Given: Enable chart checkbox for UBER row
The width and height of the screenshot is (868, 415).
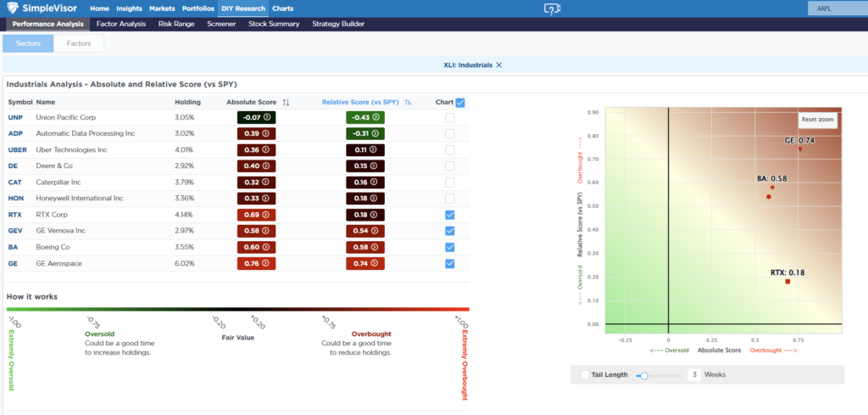Looking at the screenshot, I should [x=450, y=149].
